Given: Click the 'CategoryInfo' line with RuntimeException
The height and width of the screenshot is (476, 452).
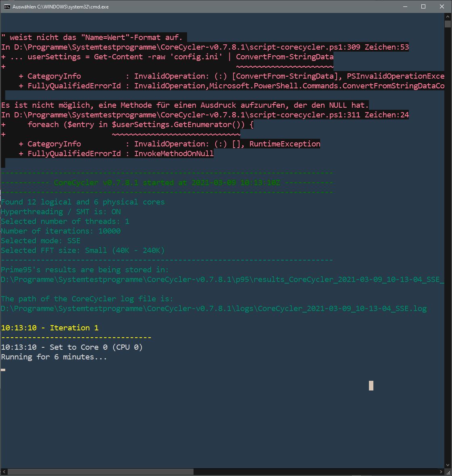Looking at the screenshot, I should click(x=169, y=144).
